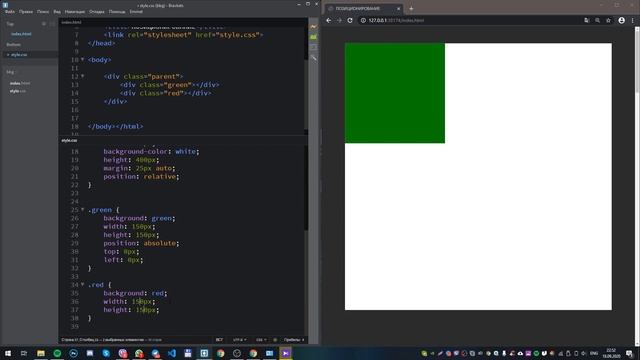Open index.html in project tree
Image resolution: width=640 pixels, height=360 pixels.
pos(20,83)
